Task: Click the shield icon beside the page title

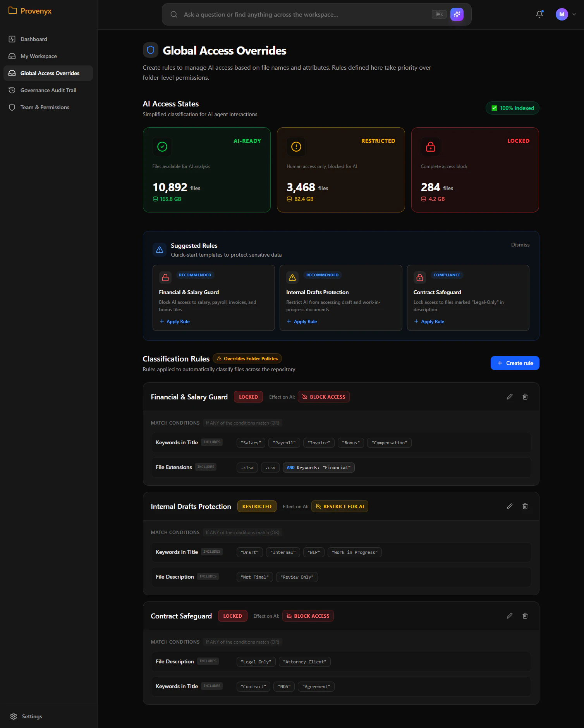Action: coord(151,50)
